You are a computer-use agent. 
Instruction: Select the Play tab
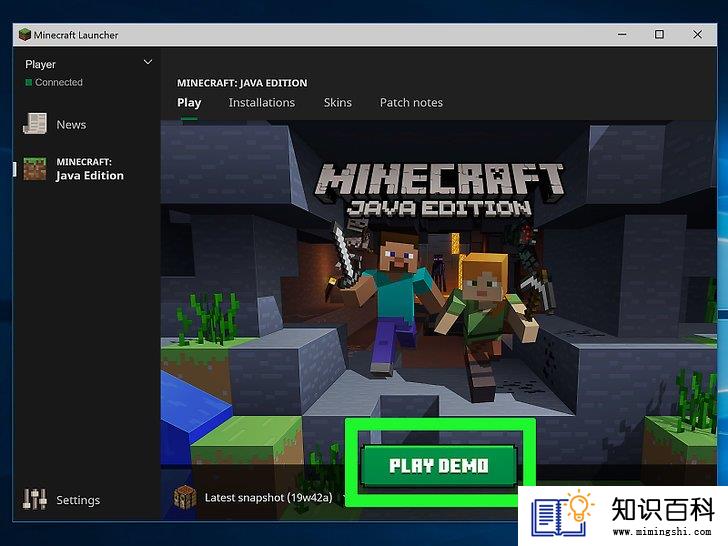point(189,103)
